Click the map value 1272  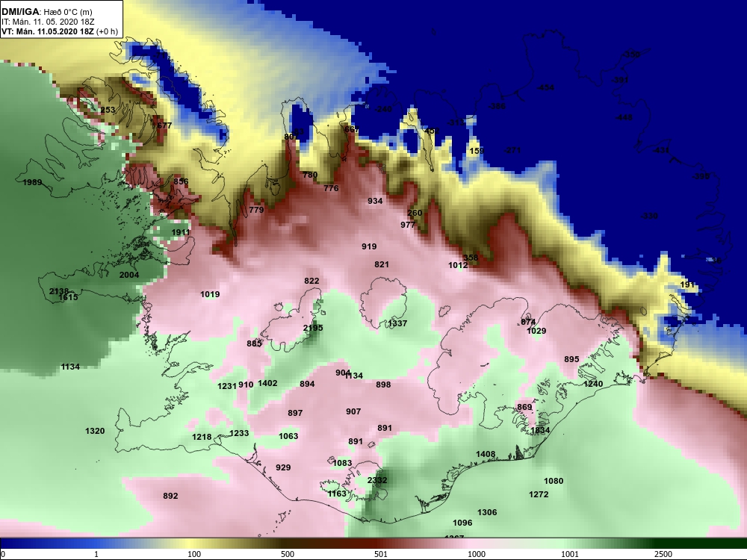pyautogui.click(x=539, y=494)
